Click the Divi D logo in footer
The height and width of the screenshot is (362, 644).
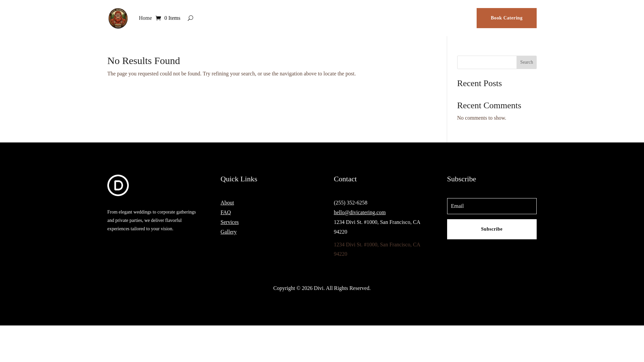(x=118, y=185)
